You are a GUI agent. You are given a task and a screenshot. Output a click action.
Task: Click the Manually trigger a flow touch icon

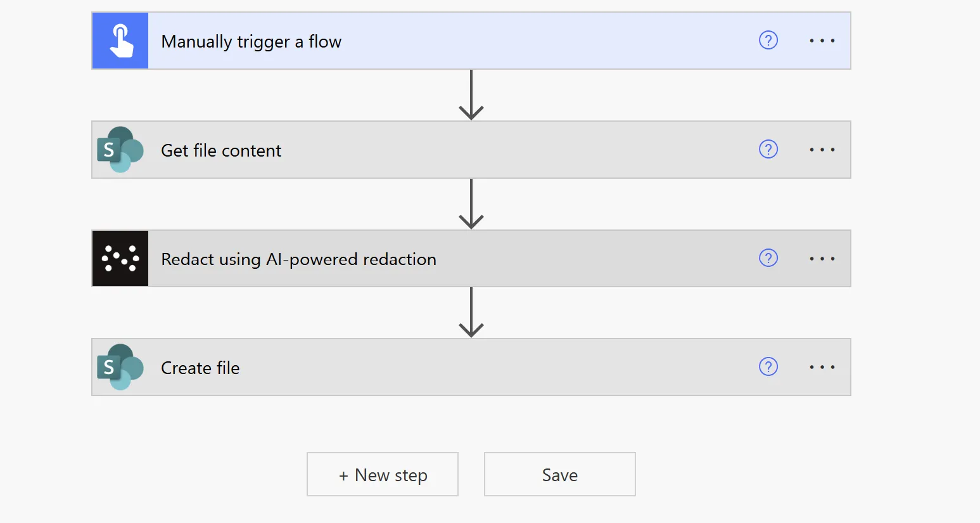120,40
